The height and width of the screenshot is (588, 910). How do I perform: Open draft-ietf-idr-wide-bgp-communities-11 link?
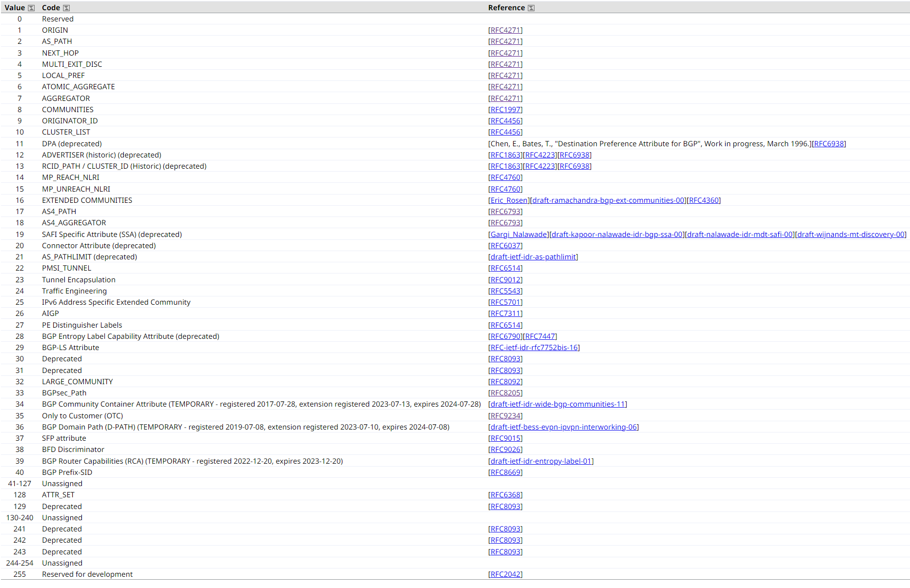(557, 404)
